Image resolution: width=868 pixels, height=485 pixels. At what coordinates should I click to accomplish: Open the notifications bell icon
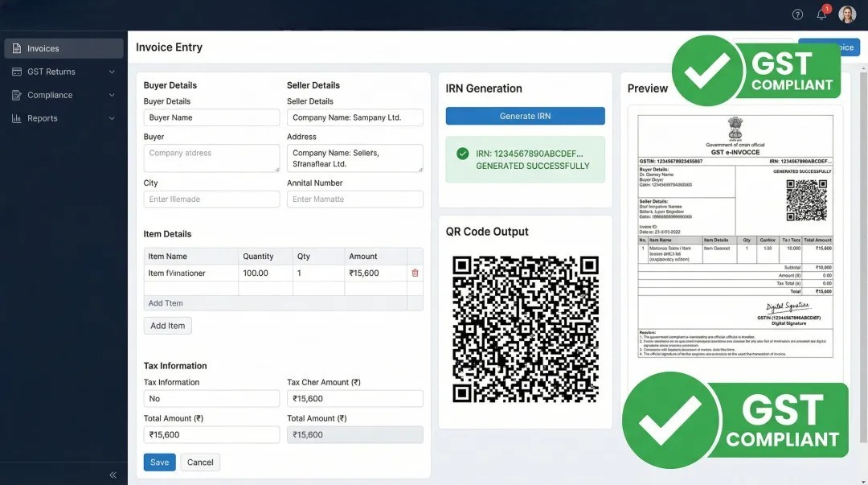pos(821,14)
